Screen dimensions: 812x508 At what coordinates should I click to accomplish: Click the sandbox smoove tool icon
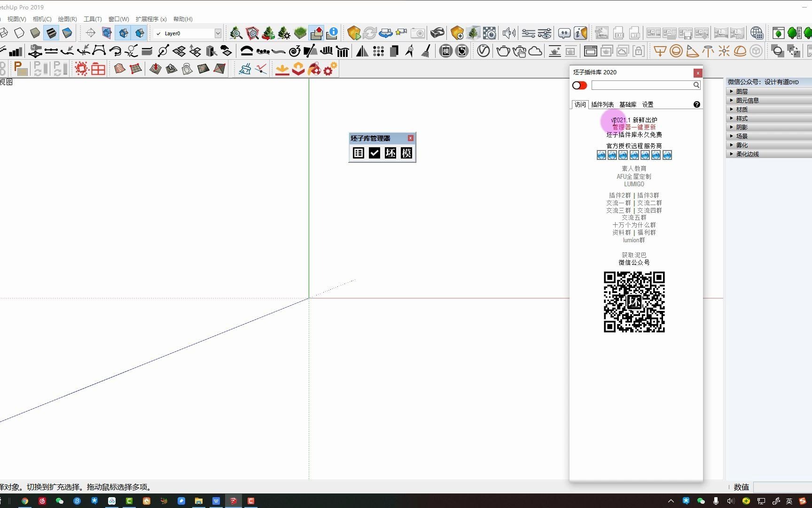pyautogui.click(x=156, y=69)
